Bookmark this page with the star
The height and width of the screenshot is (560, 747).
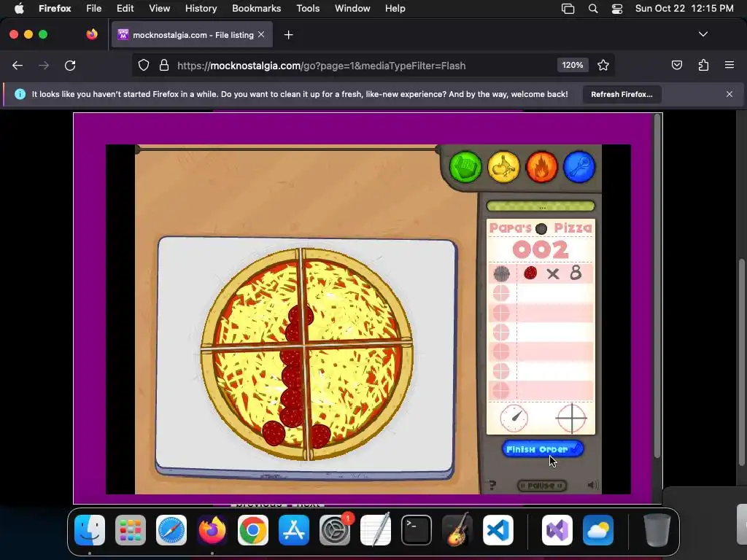(x=603, y=65)
